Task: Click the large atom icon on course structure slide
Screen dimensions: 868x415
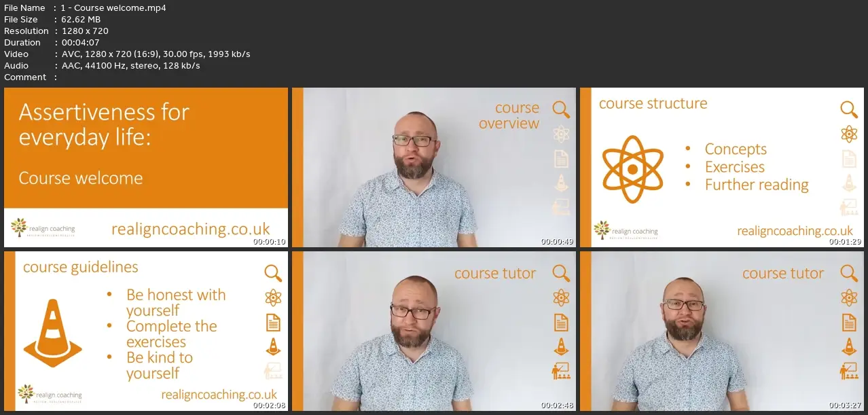Action: point(632,169)
